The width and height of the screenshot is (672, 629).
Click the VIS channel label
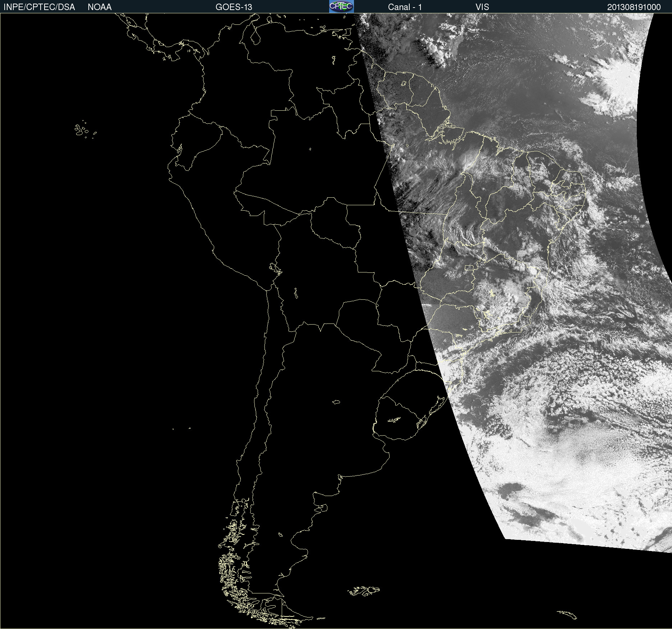click(482, 7)
